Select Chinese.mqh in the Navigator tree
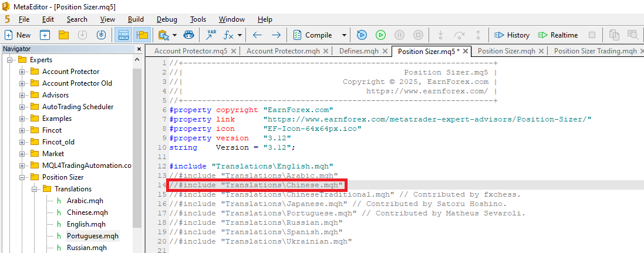The image size is (644, 253). pyautogui.click(x=87, y=212)
